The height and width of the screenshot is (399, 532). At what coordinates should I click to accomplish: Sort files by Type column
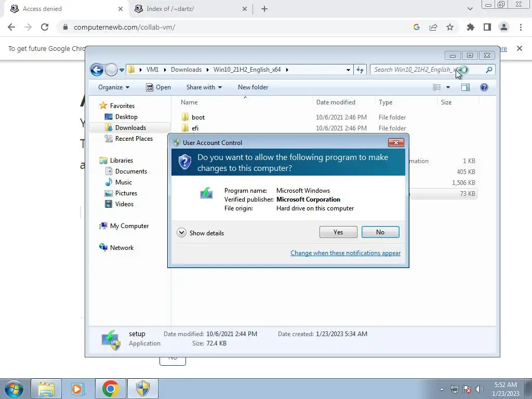(x=406, y=102)
